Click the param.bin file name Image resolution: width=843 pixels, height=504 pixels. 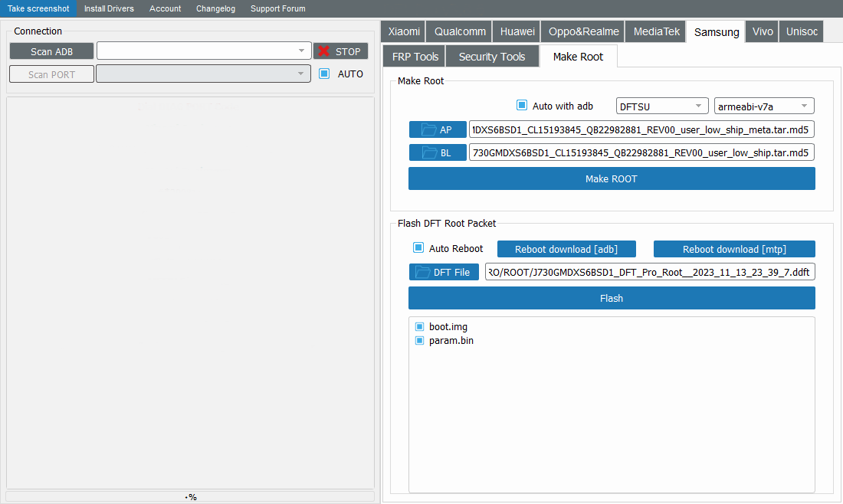point(451,341)
